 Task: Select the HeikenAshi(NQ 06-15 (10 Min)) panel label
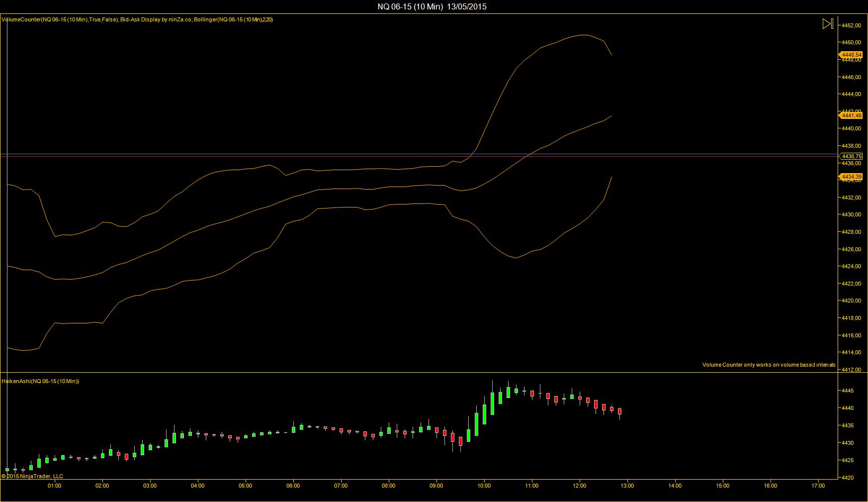[40, 381]
